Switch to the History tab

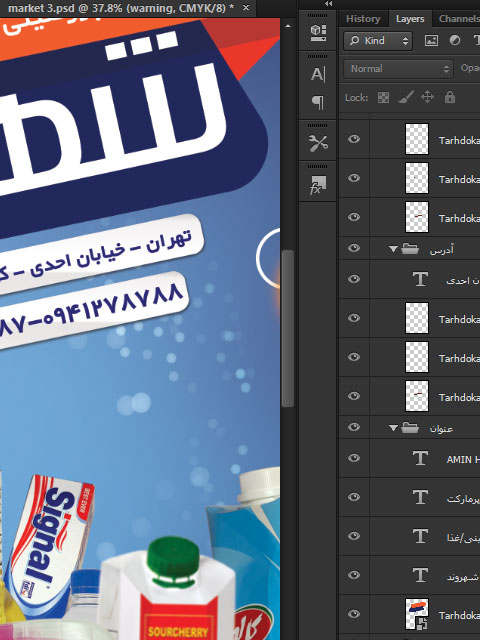coord(363,19)
